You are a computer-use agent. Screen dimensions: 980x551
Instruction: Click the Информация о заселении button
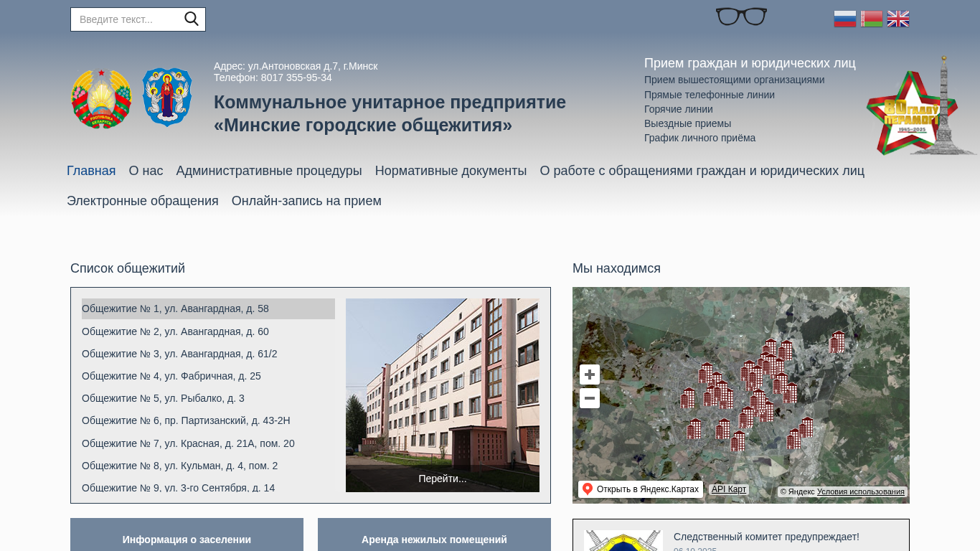tap(187, 539)
